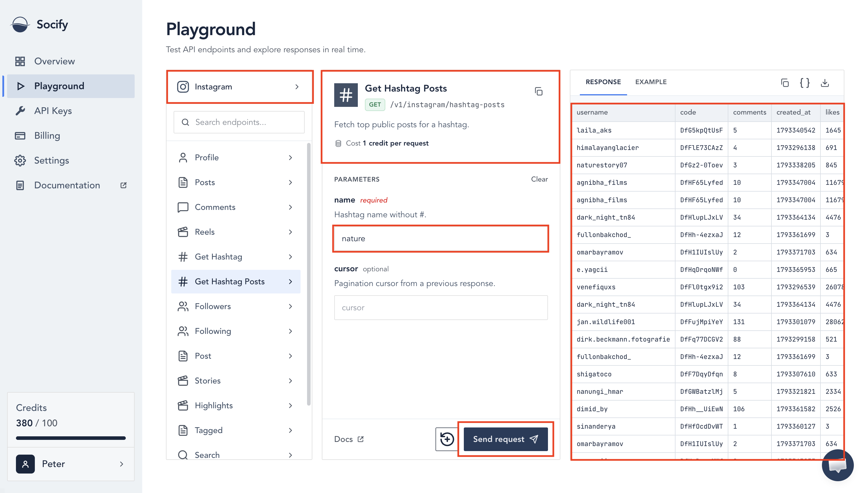Click the Stories icon
Viewport: 868px width, 493px height.
point(183,381)
